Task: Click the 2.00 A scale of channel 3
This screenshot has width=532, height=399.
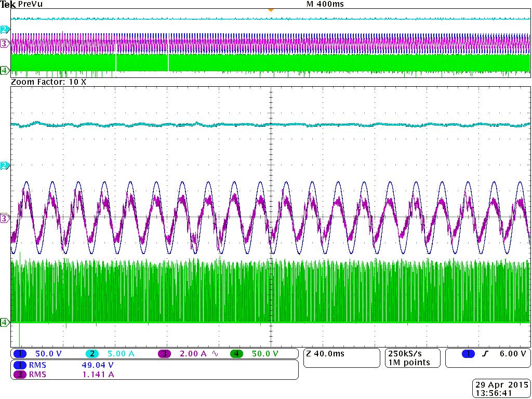Action: point(193,354)
